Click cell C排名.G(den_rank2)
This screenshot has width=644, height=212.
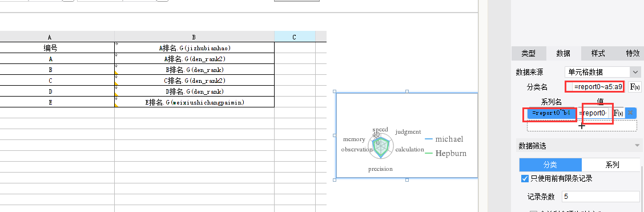(x=194, y=80)
